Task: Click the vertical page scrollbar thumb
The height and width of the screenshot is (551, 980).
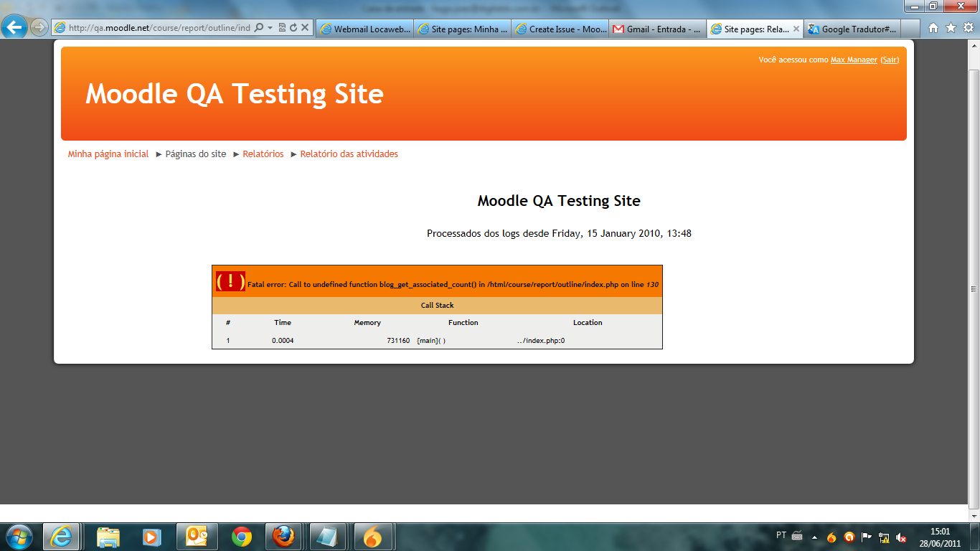Action: pyautogui.click(x=974, y=289)
